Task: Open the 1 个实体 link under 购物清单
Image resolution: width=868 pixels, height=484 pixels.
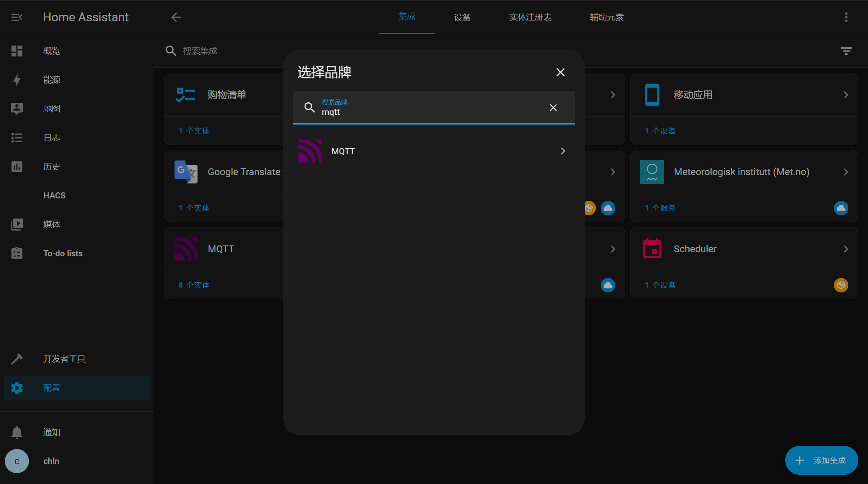Action: [x=194, y=131]
